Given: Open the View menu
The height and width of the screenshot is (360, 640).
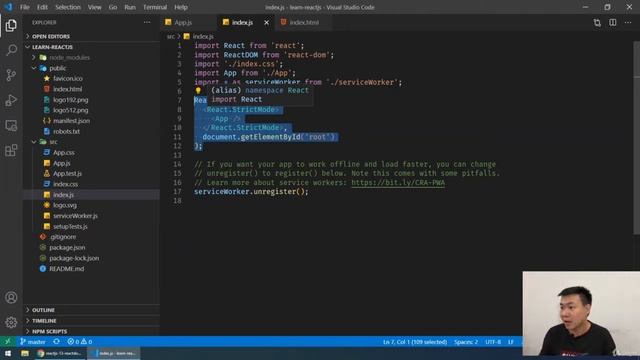Looking at the screenshot, I should coord(94,7).
